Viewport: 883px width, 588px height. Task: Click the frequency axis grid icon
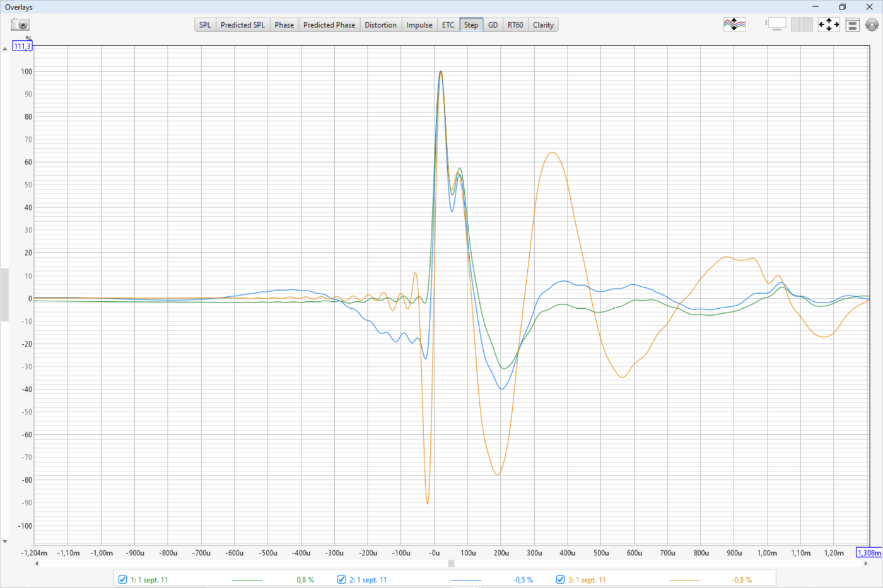[x=802, y=25]
